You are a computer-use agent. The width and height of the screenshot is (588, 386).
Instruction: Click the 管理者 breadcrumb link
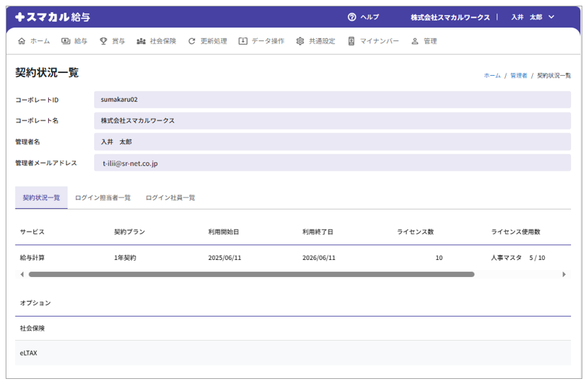(519, 75)
